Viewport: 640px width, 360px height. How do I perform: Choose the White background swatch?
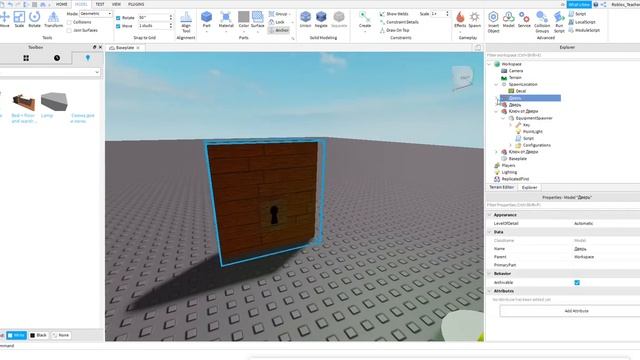pos(16,336)
